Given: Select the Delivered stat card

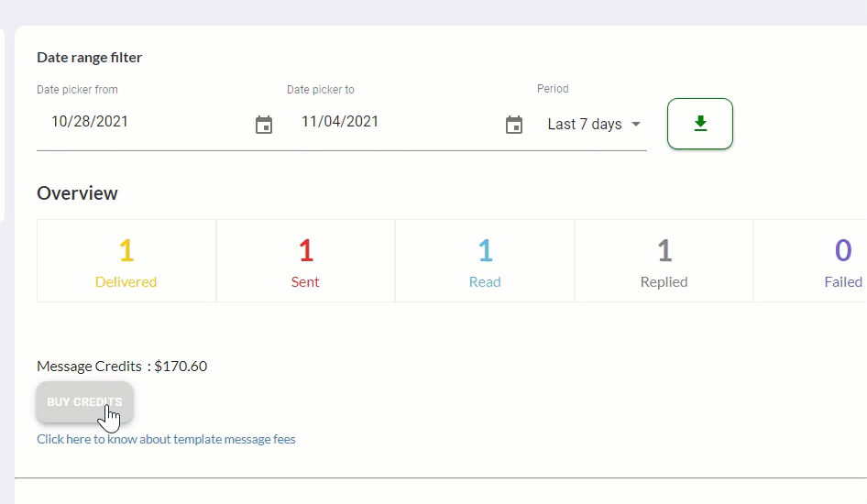Looking at the screenshot, I should (x=126, y=261).
